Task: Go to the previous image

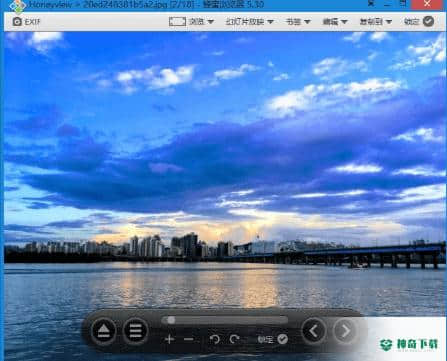Action: click(314, 331)
